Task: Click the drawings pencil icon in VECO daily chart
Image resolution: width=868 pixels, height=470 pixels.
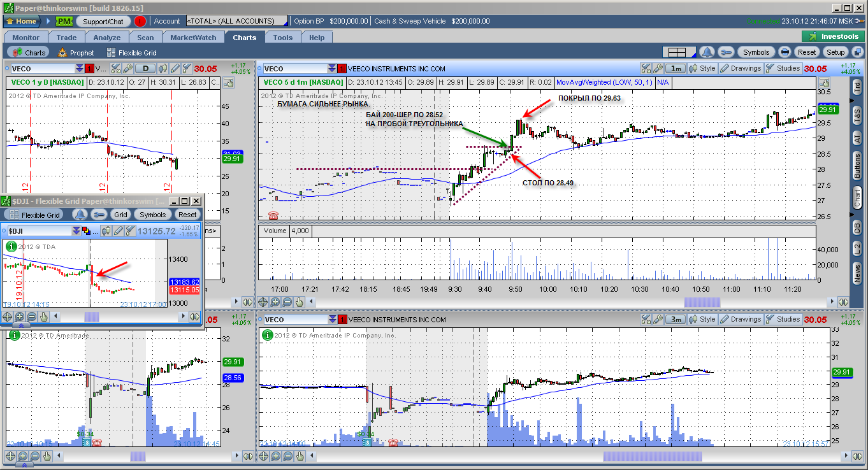Action: [175, 69]
